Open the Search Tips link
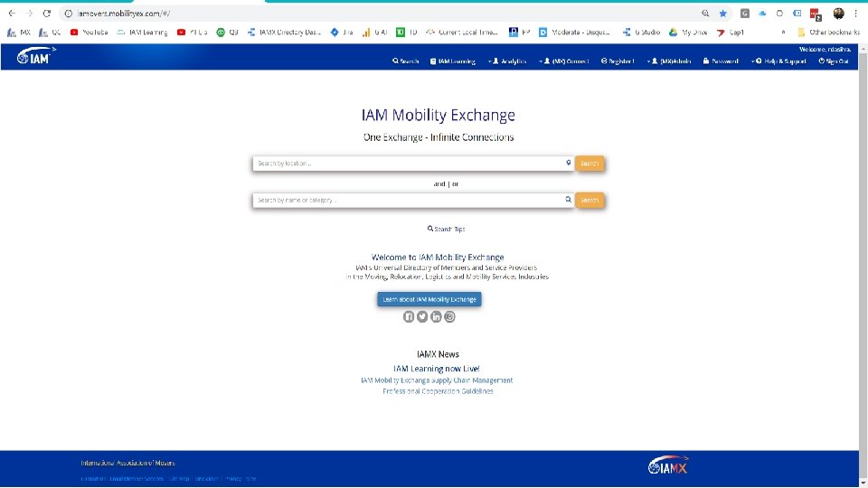 pyautogui.click(x=446, y=229)
